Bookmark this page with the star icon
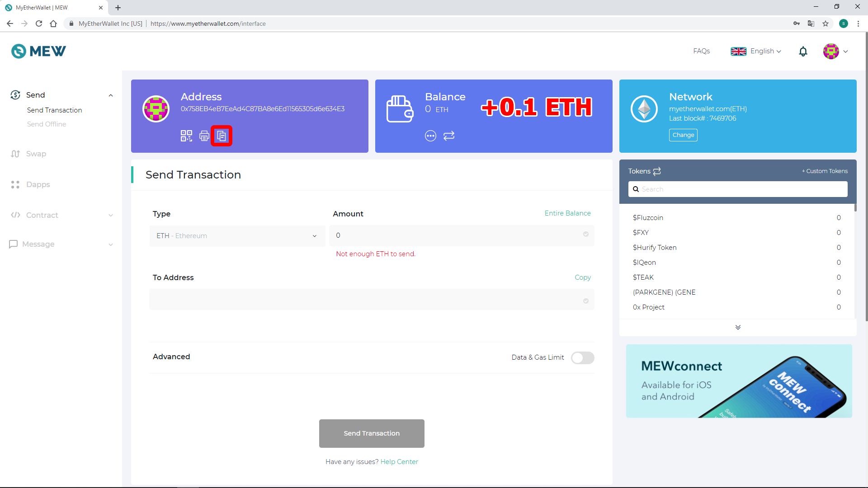Viewport: 868px width, 488px height. (x=826, y=23)
